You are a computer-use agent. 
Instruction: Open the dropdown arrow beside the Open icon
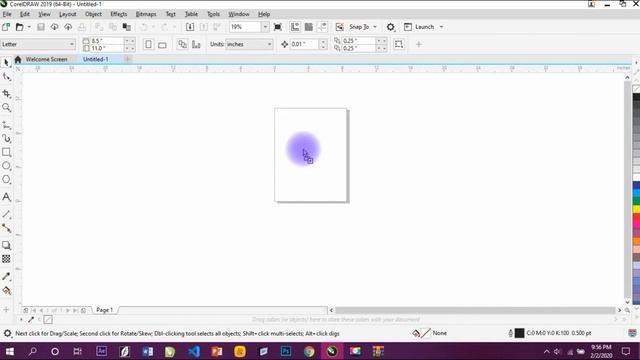[29, 27]
